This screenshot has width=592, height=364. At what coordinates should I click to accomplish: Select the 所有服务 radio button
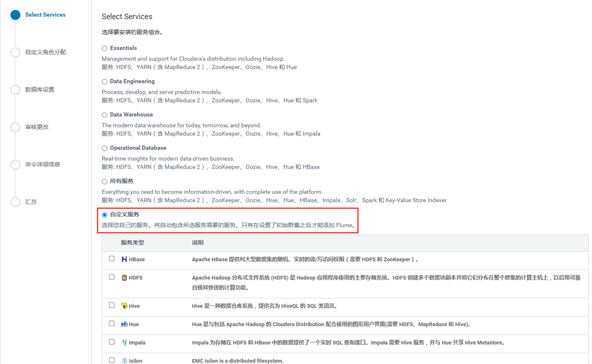point(105,181)
